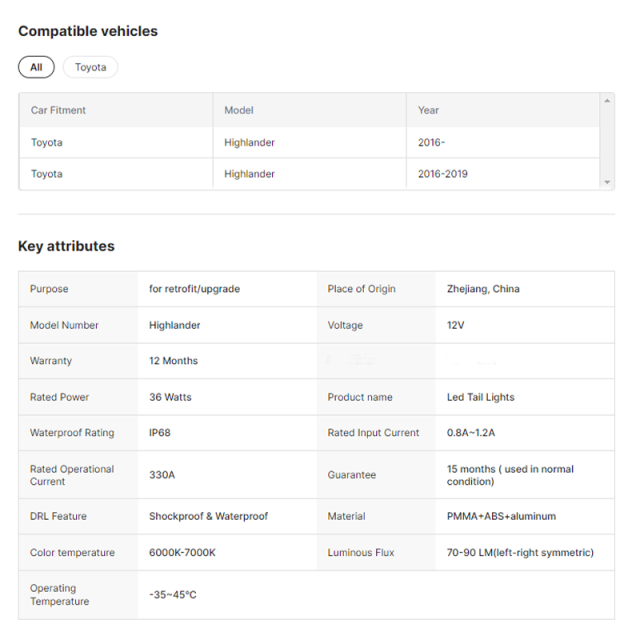Click the Model column header
Screen dimensions: 640x640
tap(239, 110)
